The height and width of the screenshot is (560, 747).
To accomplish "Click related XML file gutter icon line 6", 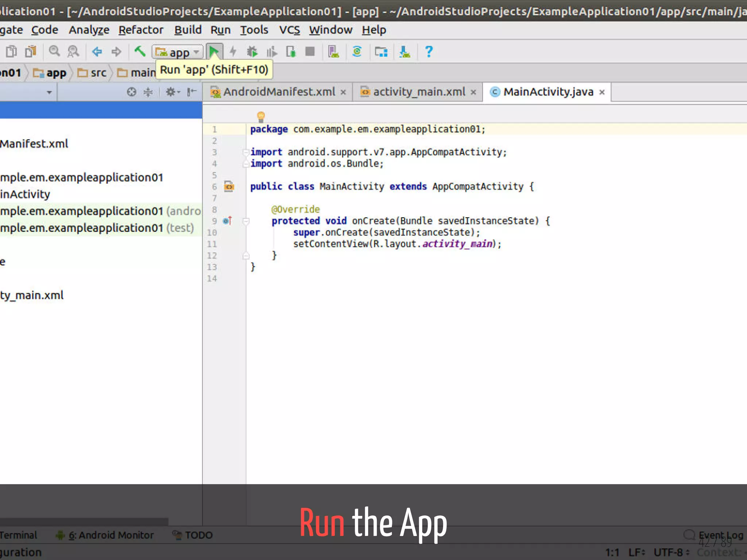I will tap(229, 187).
